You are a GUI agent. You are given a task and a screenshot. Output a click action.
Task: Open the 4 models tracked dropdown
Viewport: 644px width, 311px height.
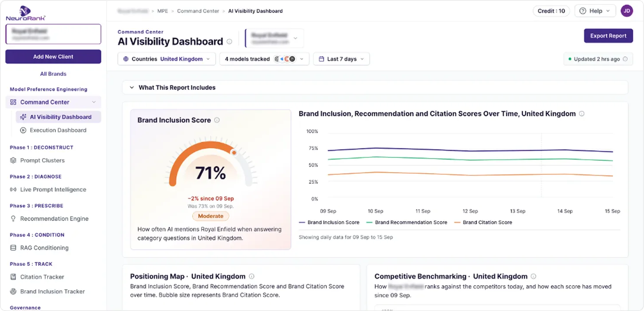click(x=264, y=59)
